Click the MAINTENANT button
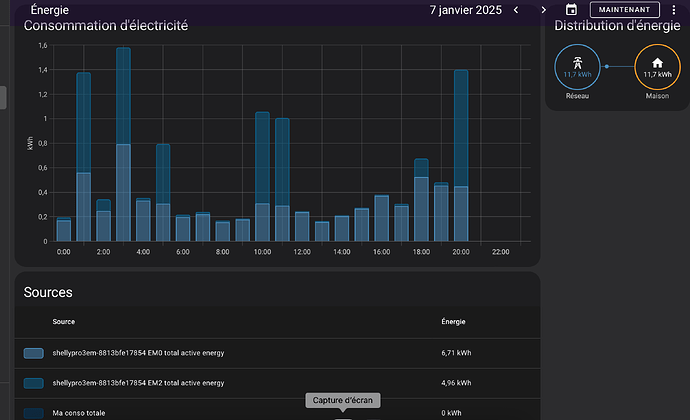 624,10
